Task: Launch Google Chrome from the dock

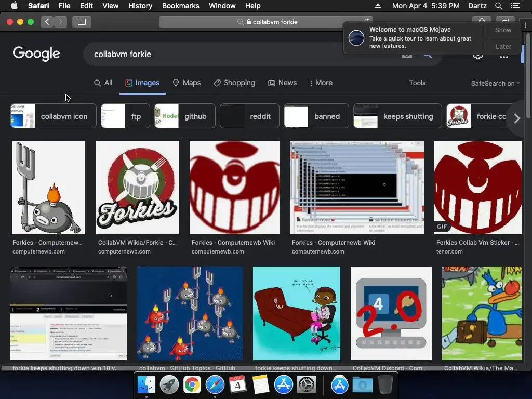Action: coord(192,385)
